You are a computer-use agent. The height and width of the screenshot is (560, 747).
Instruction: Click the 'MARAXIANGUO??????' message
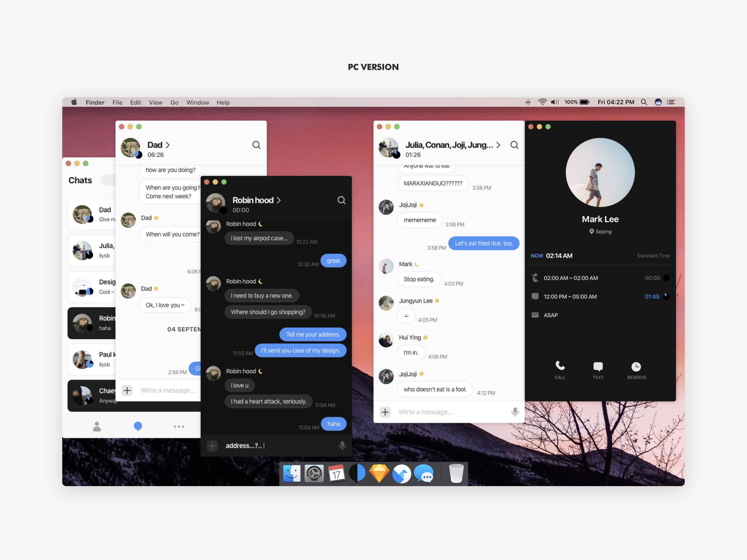pos(433,183)
